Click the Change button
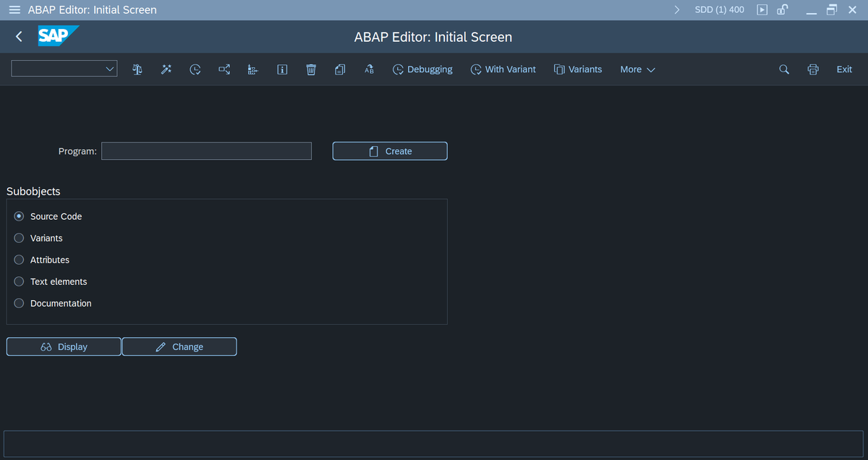Viewport: 868px width, 460px height. [179, 346]
